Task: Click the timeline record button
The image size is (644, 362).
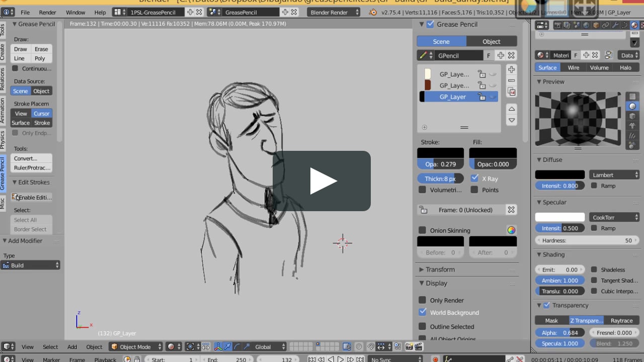Action: (435, 359)
